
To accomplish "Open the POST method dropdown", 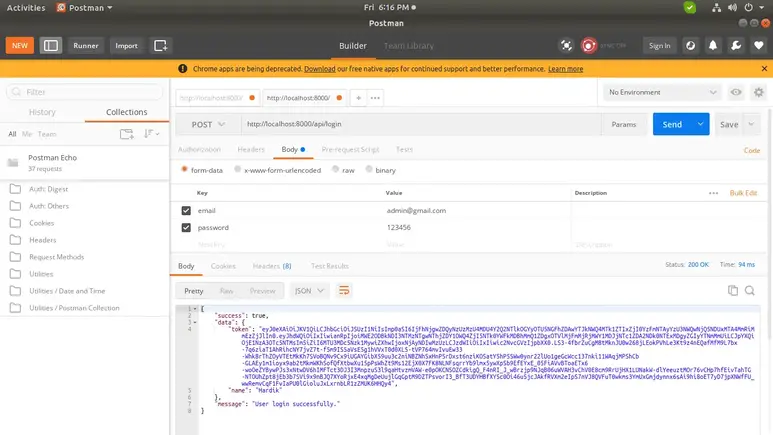I will coord(208,124).
